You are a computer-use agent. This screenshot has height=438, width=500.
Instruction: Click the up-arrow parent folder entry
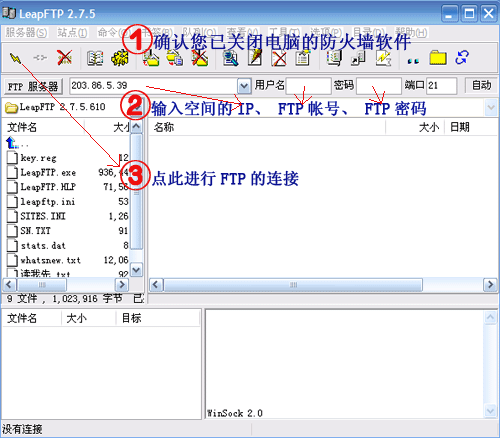click(13, 143)
